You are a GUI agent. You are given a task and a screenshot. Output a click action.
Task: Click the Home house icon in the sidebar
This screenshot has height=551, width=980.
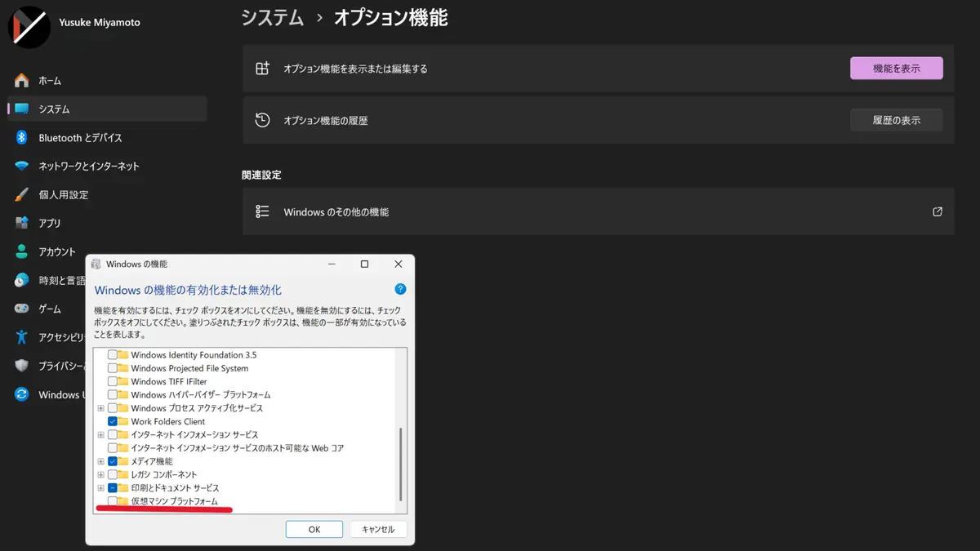click(22, 81)
